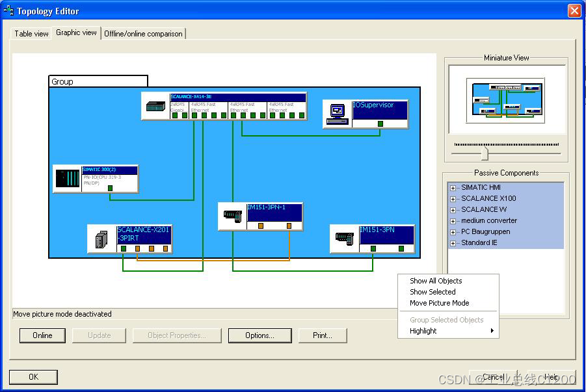This screenshot has width=586, height=392.
Task: Click the Miniature View zoom slider handle
Action: pyautogui.click(x=485, y=153)
